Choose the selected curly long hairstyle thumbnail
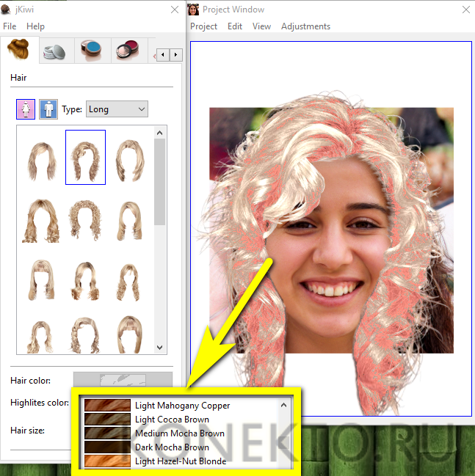The image size is (475, 476). [85, 157]
